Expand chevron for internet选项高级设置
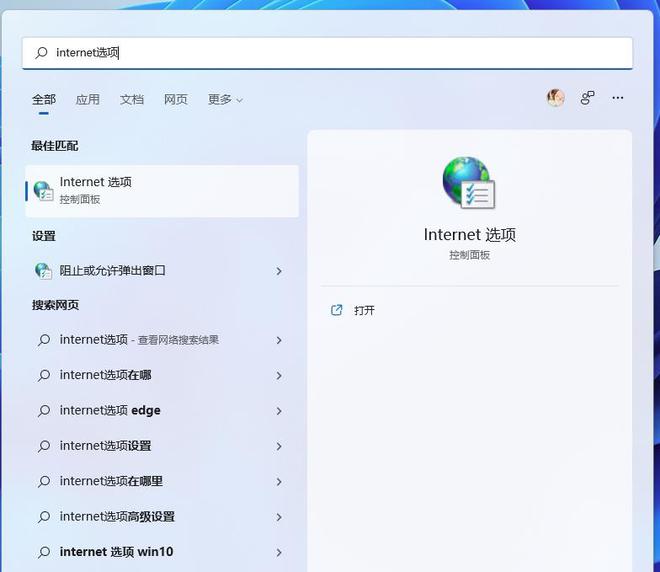The height and width of the screenshot is (572, 660). pyautogui.click(x=279, y=517)
